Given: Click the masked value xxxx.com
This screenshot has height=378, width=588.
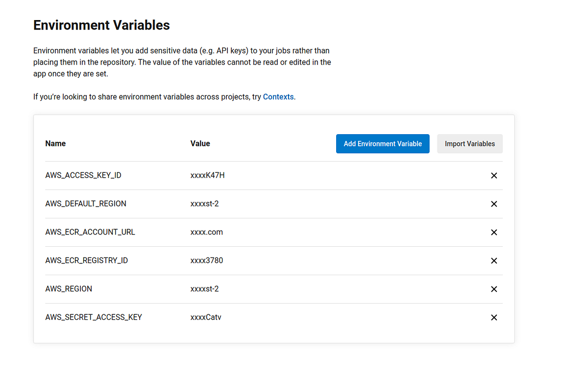Looking at the screenshot, I should (207, 232).
